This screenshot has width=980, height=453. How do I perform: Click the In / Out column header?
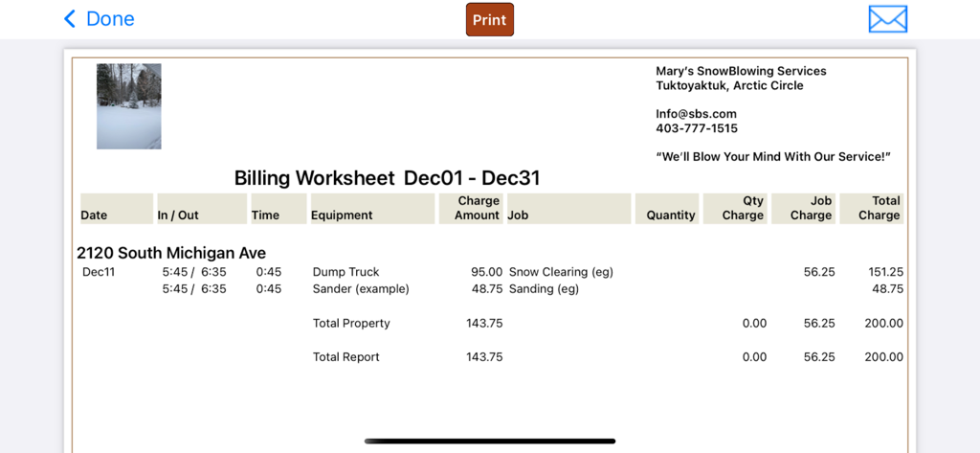(202, 209)
